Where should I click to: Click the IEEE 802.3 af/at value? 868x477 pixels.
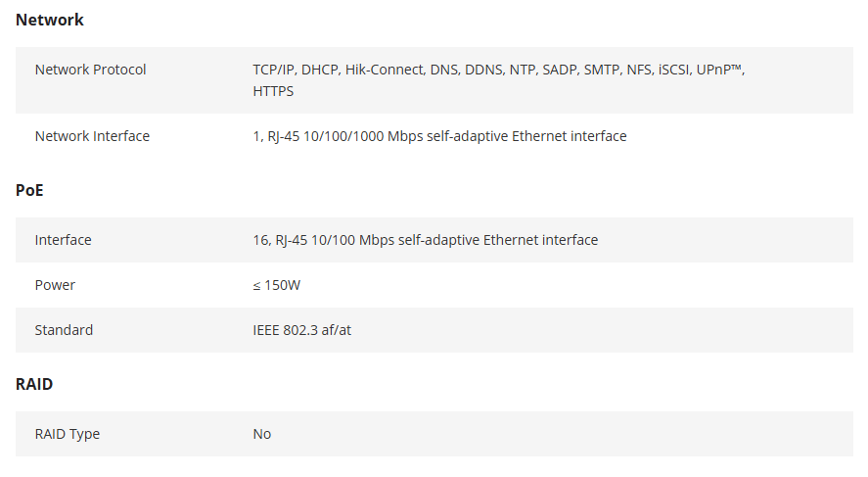pos(301,330)
